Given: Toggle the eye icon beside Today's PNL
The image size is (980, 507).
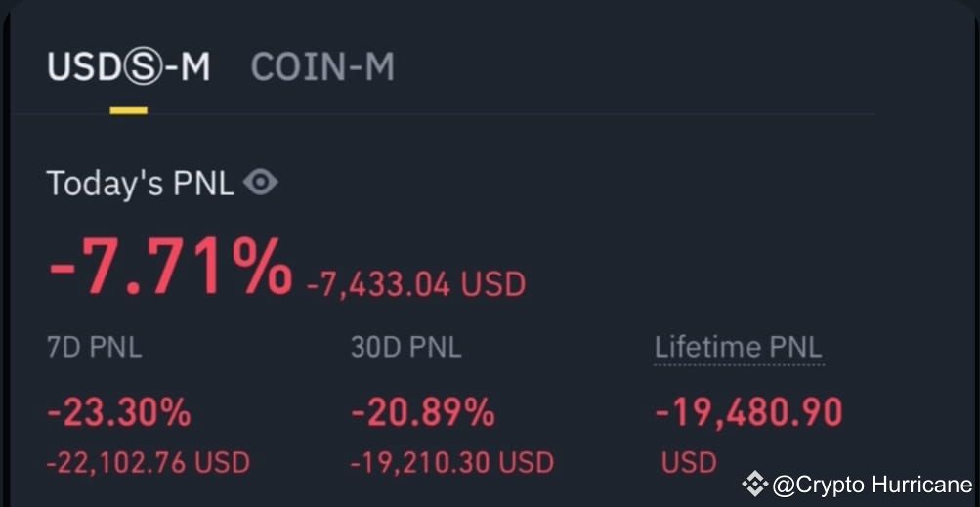Looking at the screenshot, I should click(261, 184).
